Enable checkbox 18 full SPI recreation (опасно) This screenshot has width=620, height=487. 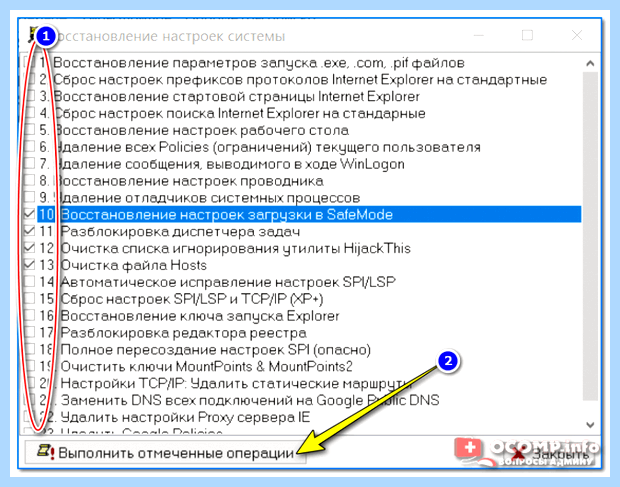pos(29,349)
